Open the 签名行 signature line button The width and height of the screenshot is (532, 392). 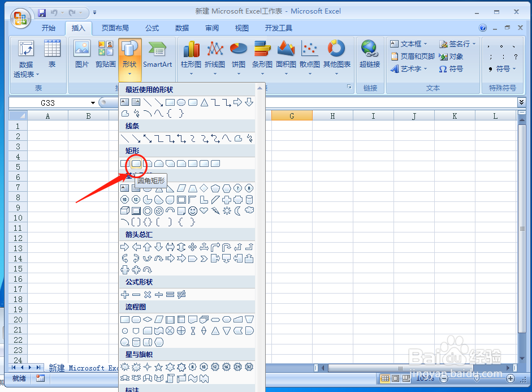tap(457, 44)
